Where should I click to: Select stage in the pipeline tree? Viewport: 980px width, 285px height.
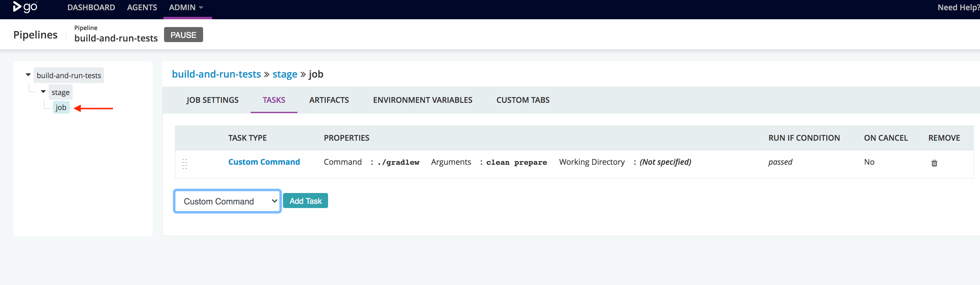60,92
